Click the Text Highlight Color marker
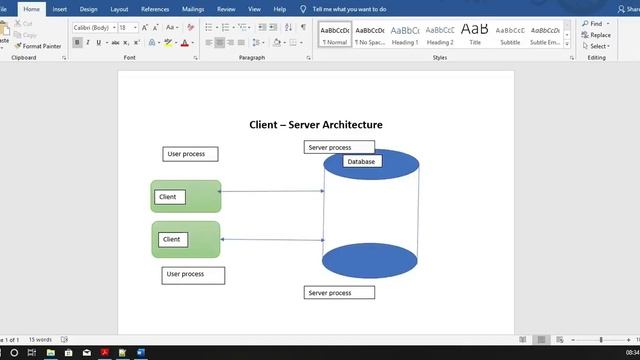The image size is (640, 360). [x=168, y=42]
